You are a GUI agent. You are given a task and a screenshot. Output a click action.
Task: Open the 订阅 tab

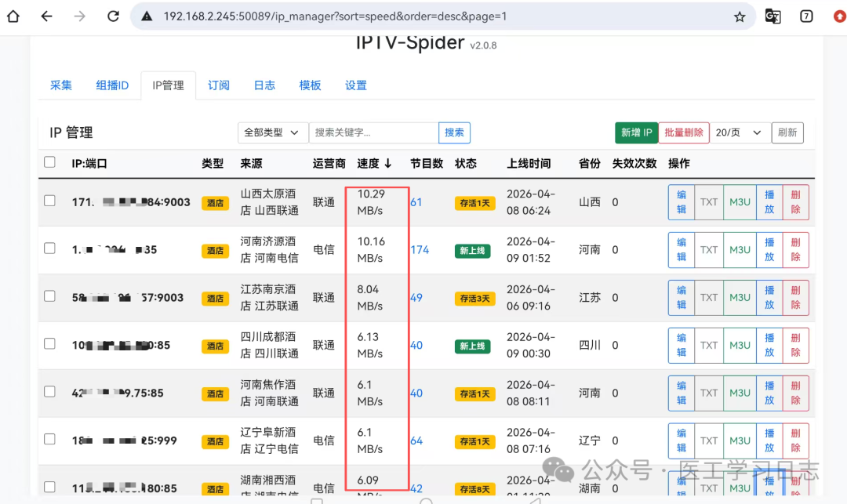coord(219,85)
